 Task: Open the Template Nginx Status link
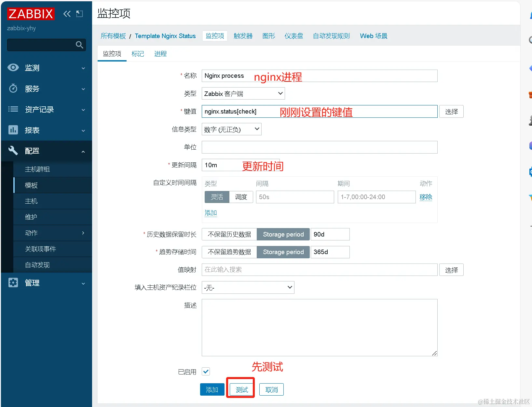pyautogui.click(x=165, y=36)
